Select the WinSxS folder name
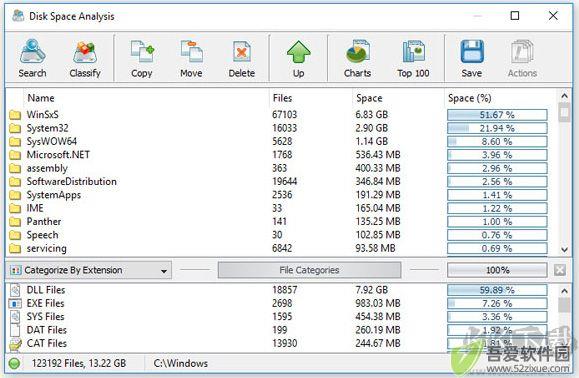 click(x=42, y=115)
